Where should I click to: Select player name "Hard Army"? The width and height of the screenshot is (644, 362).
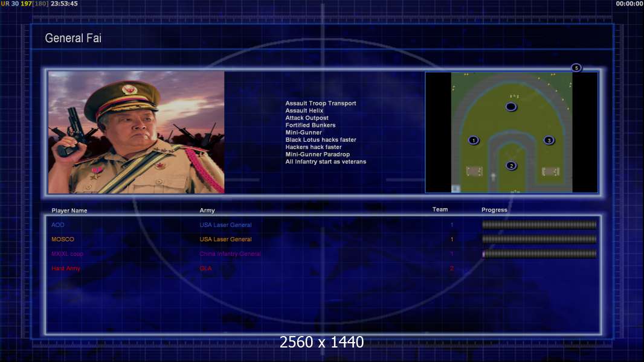(x=66, y=268)
